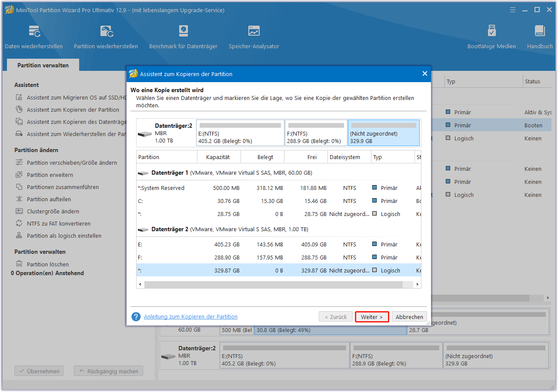
Task: Close the Assistent zum Kopieren dialog
Action: click(425, 74)
